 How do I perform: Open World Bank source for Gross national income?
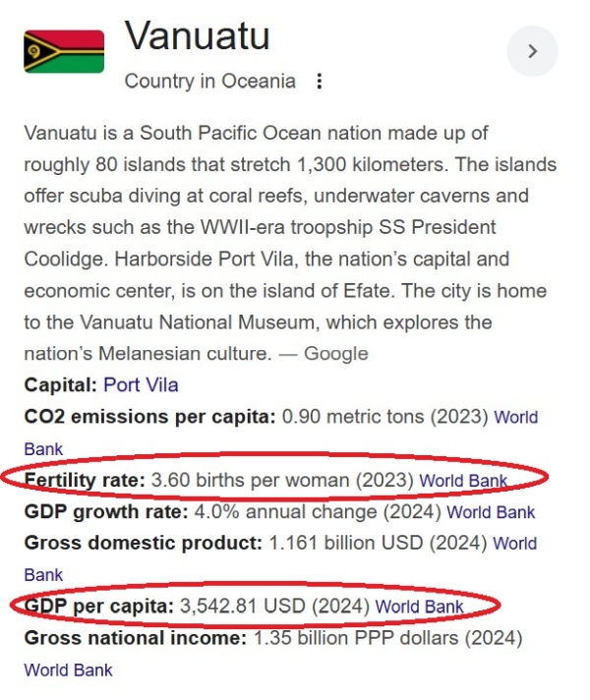(x=68, y=671)
